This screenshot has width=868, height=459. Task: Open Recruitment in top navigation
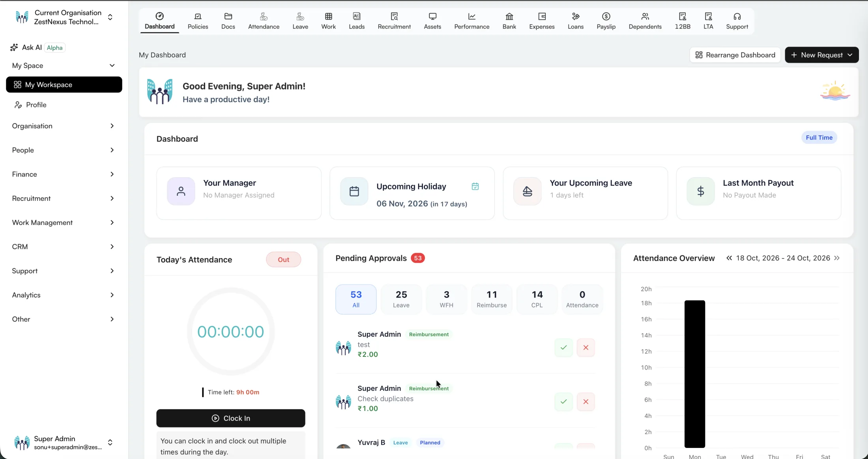click(394, 21)
